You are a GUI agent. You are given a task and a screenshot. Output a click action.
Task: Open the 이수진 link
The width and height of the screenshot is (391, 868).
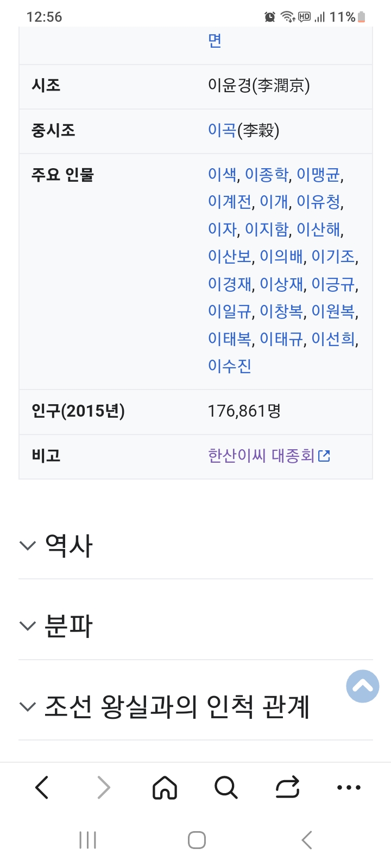[x=230, y=366]
